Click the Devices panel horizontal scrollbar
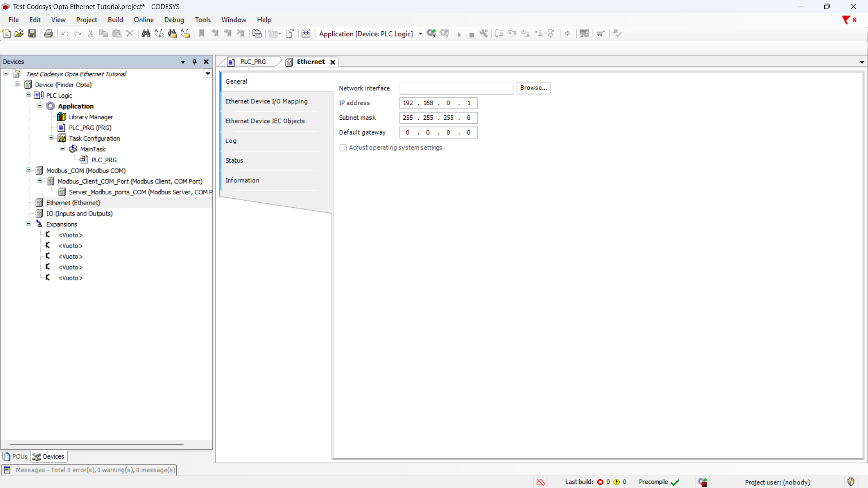The image size is (868, 488). click(97, 444)
